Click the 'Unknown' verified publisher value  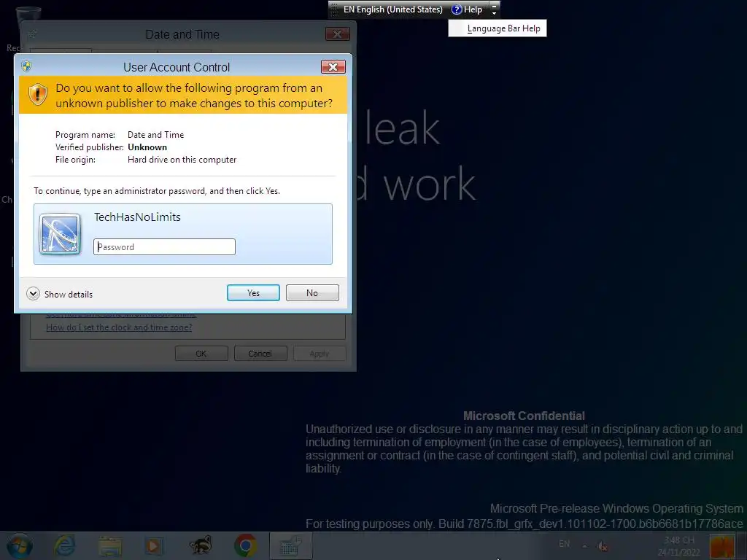[x=147, y=147]
